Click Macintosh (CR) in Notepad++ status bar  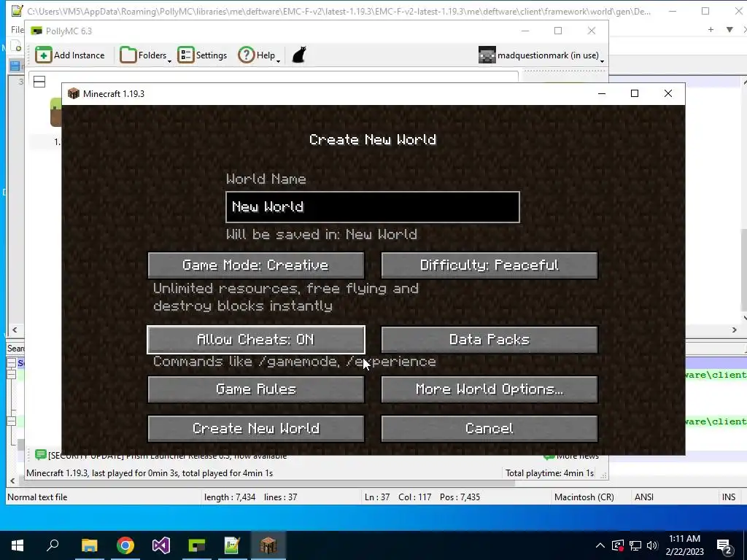[x=584, y=497]
